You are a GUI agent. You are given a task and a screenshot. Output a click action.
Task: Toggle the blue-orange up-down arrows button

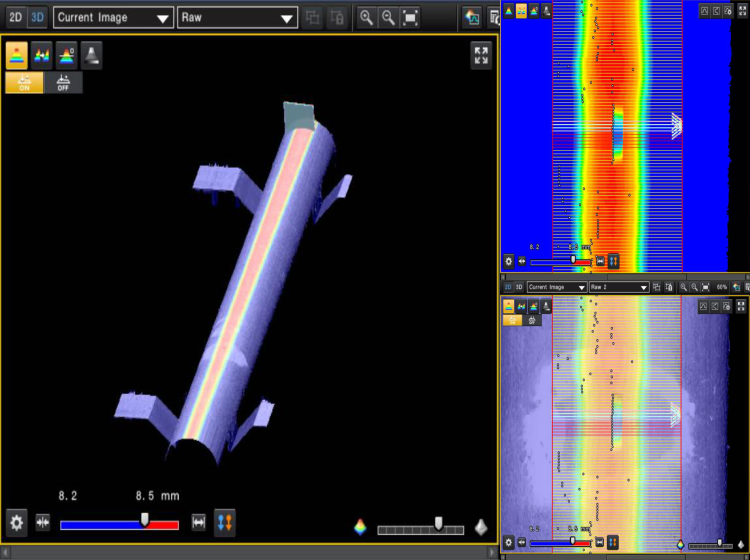point(224,522)
